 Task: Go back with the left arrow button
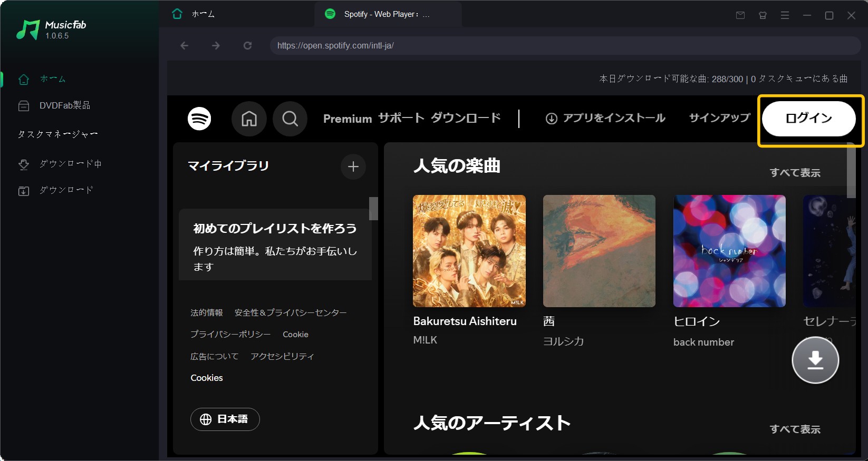tap(185, 46)
